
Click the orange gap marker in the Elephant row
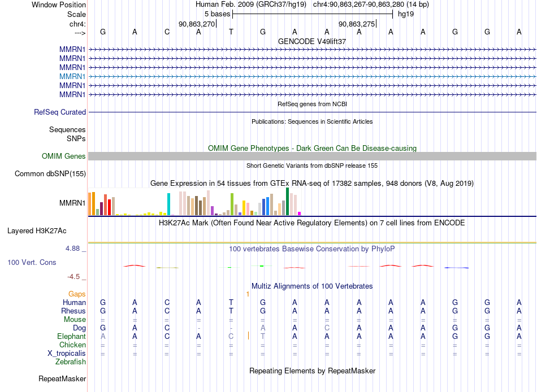coord(248,336)
